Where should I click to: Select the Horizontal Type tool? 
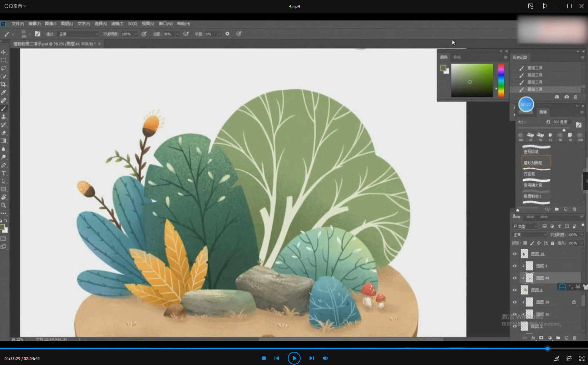tap(4, 173)
